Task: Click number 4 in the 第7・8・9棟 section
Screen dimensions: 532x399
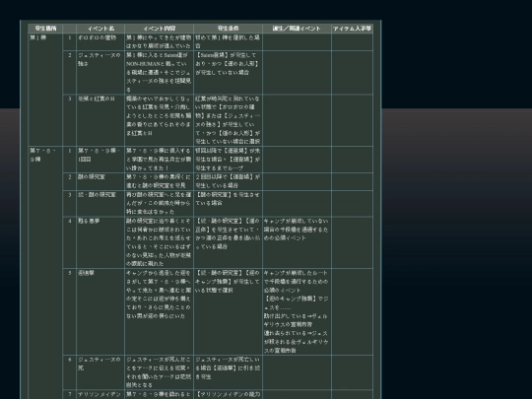Action: (x=70, y=222)
